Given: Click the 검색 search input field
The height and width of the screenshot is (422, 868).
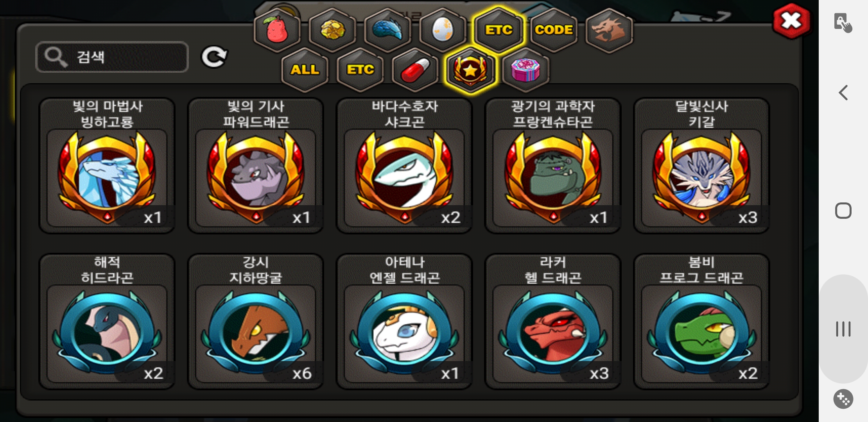Looking at the screenshot, I should coord(112,57).
